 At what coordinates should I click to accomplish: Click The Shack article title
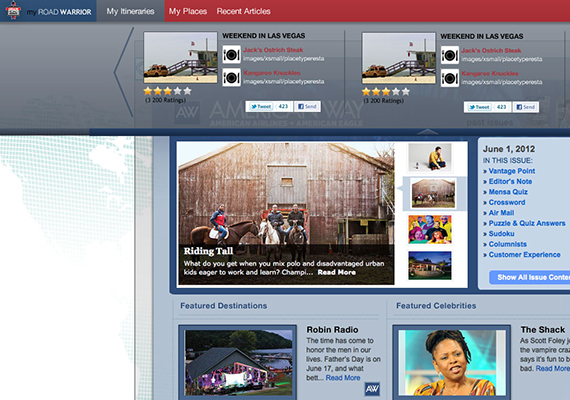point(543,329)
